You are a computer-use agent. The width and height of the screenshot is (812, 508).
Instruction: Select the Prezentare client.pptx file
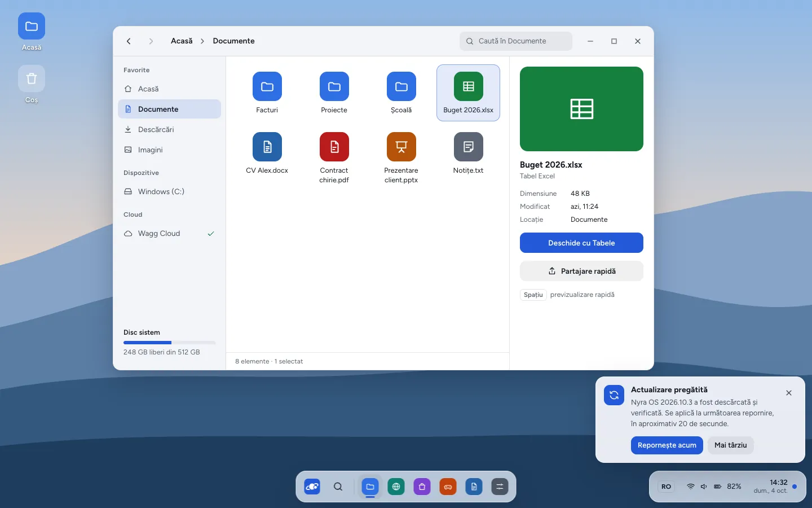[x=401, y=158]
